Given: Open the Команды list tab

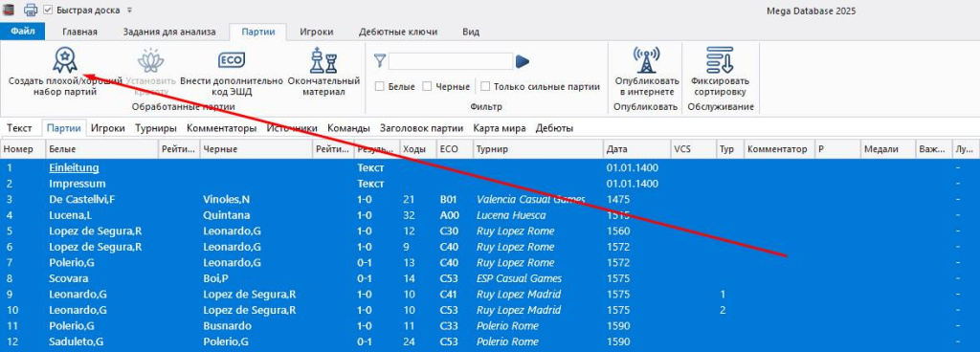Looking at the screenshot, I should (x=348, y=128).
